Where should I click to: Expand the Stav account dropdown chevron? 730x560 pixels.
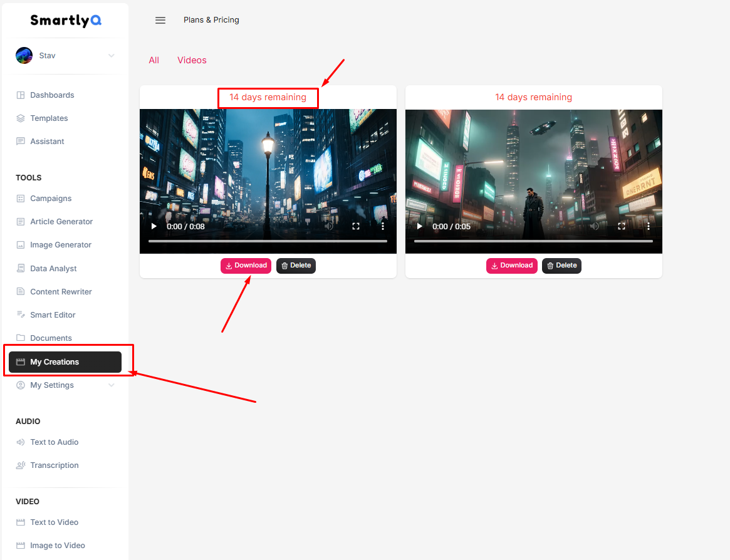(x=112, y=55)
